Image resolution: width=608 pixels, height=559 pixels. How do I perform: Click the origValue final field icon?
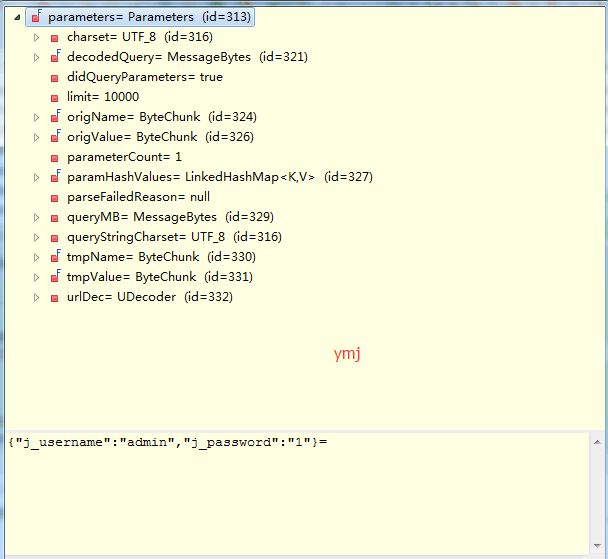[x=55, y=136]
